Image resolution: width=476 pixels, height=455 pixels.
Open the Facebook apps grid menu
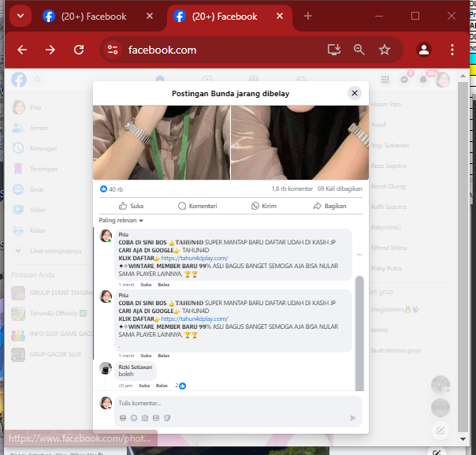tap(385, 80)
